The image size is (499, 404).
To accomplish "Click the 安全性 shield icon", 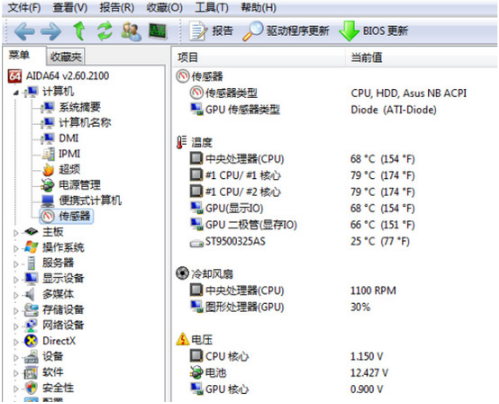I will point(31,388).
